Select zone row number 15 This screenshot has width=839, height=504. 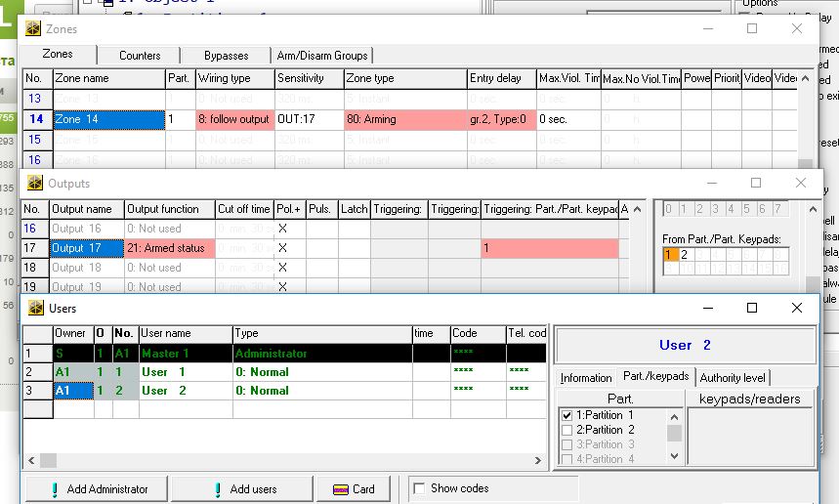[35, 140]
